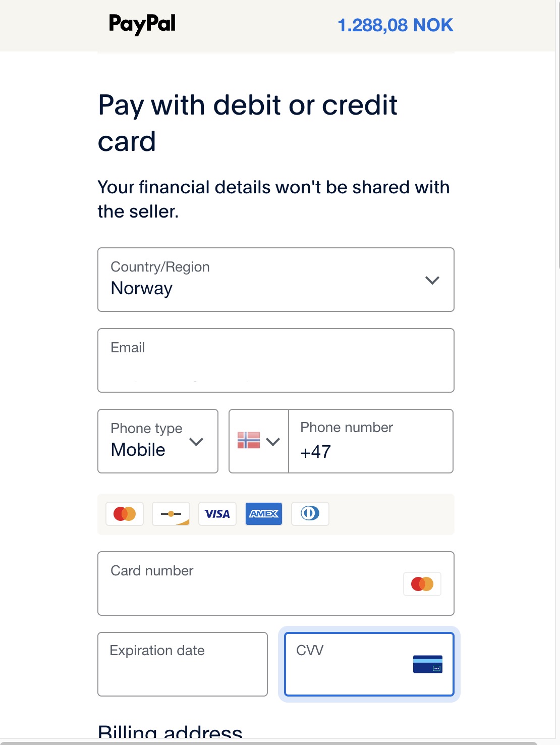560x745 pixels.
Task: Click the Norwegian flag icon
Action: [249, 440]
